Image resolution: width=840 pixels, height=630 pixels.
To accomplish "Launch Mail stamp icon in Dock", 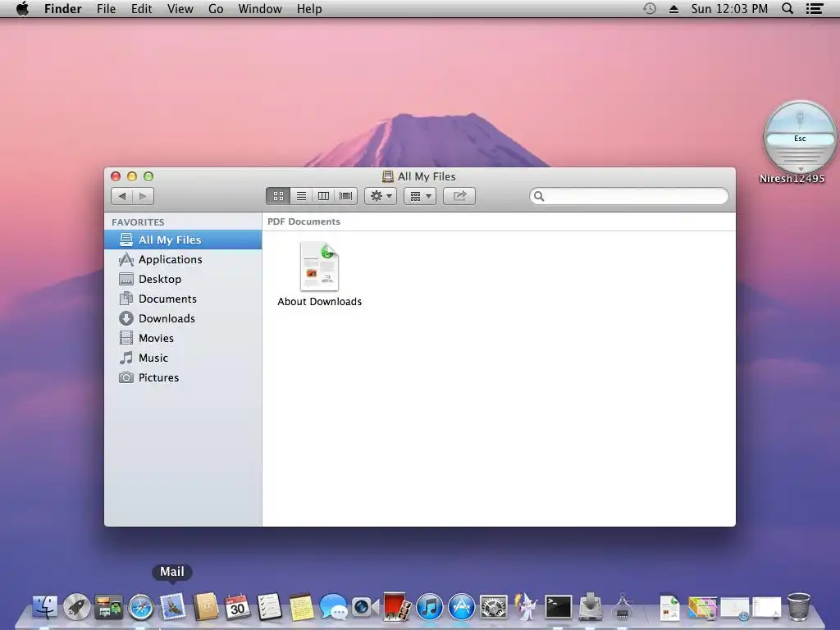I will (172, 606).
